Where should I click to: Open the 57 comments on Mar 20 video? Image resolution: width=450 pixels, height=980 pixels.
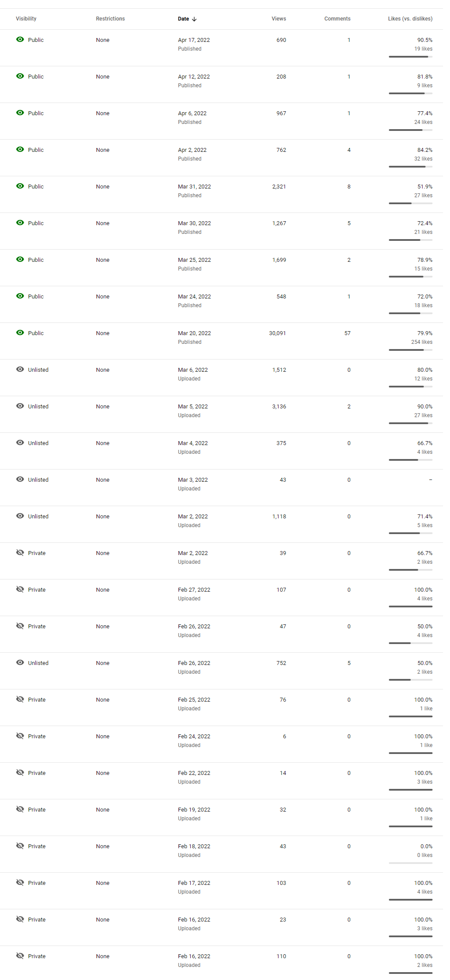coord(347,333)
